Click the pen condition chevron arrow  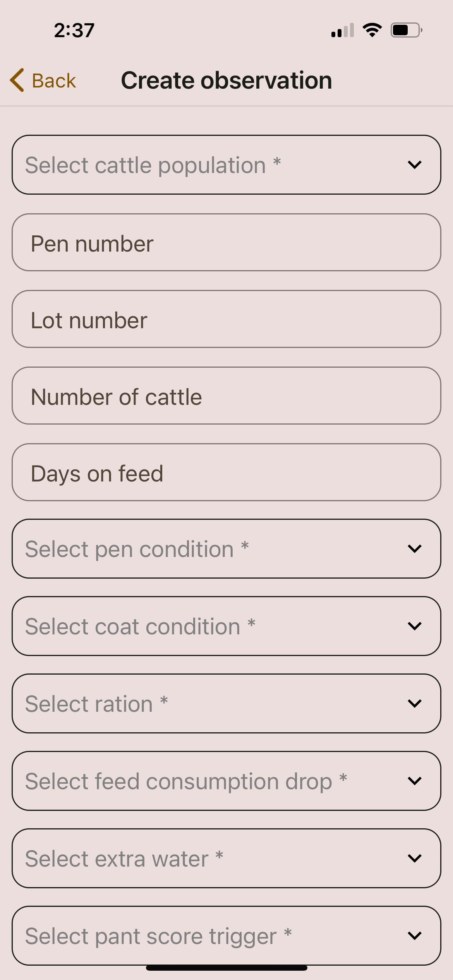click(414, 549)
